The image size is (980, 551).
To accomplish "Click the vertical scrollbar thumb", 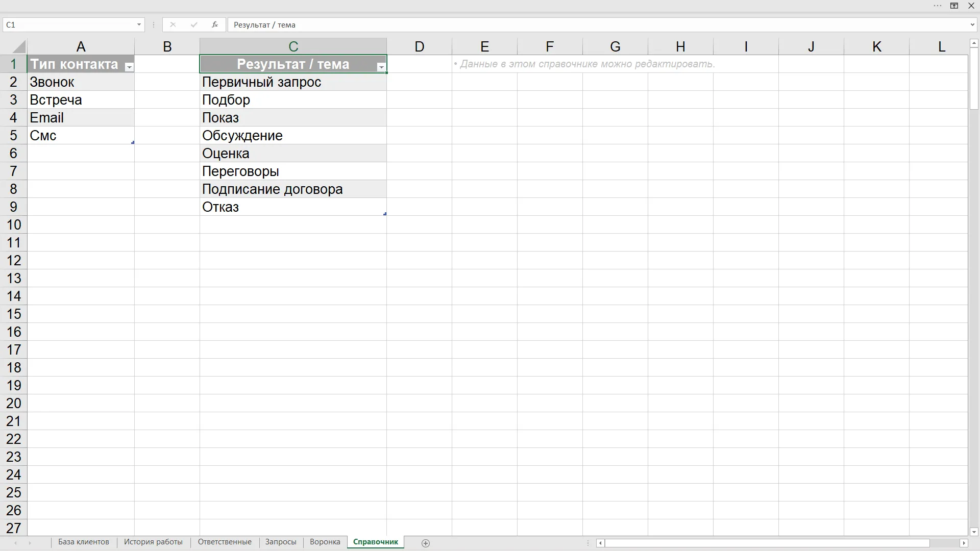I will [x=974, y=79].
